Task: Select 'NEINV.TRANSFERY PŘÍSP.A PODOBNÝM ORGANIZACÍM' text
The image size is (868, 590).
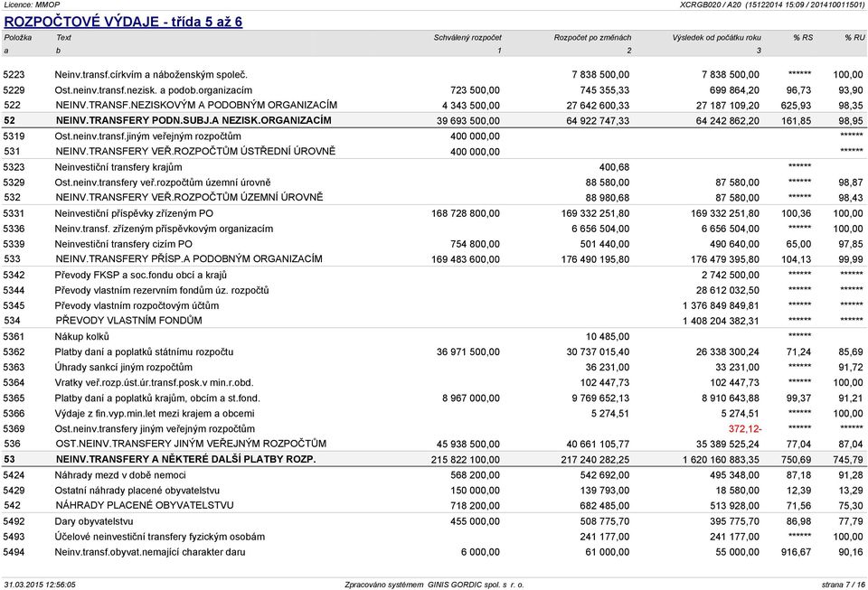Action: click(x=189, y=258)
